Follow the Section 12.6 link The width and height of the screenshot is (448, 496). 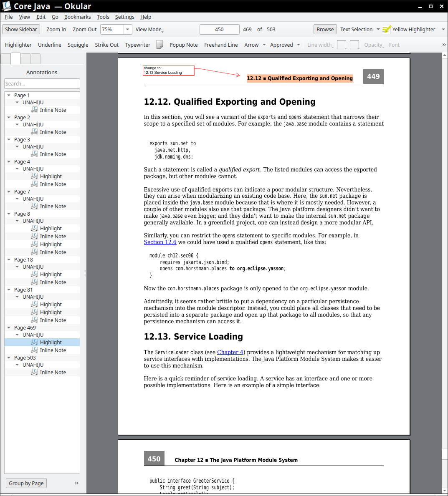pos(160,242)
